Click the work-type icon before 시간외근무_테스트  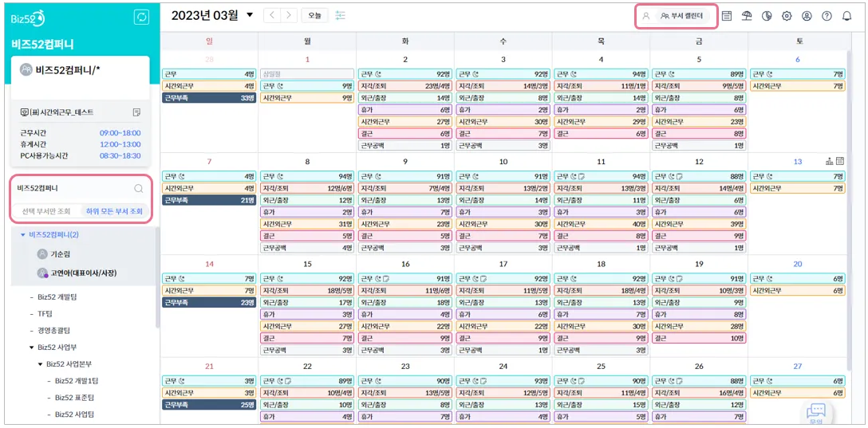(x=23, y=112)
